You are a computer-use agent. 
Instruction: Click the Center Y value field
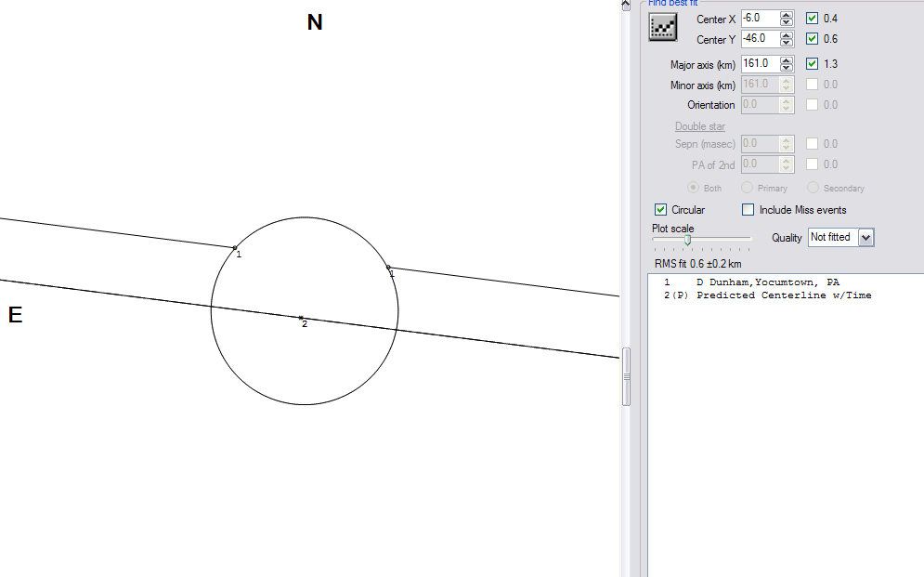761,39
